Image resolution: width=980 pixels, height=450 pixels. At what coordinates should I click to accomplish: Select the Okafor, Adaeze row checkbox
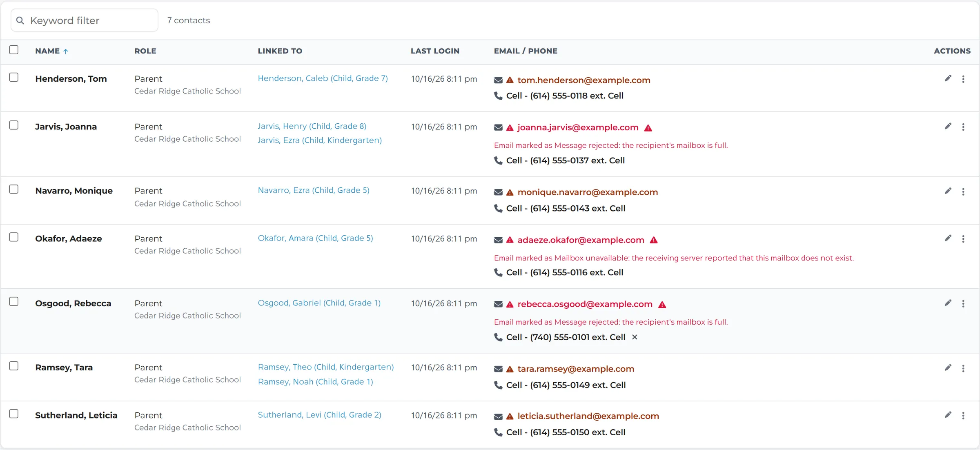click(x=14, y=237)
